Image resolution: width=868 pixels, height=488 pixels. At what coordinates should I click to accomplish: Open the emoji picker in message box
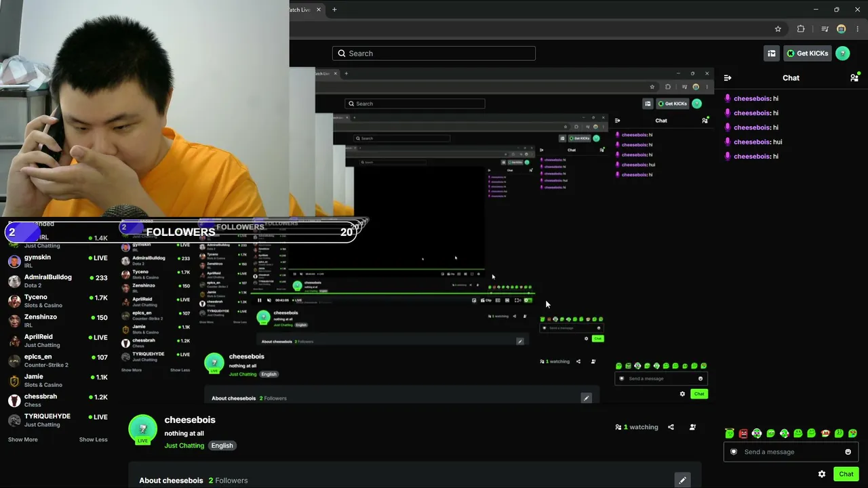(848, 452)
